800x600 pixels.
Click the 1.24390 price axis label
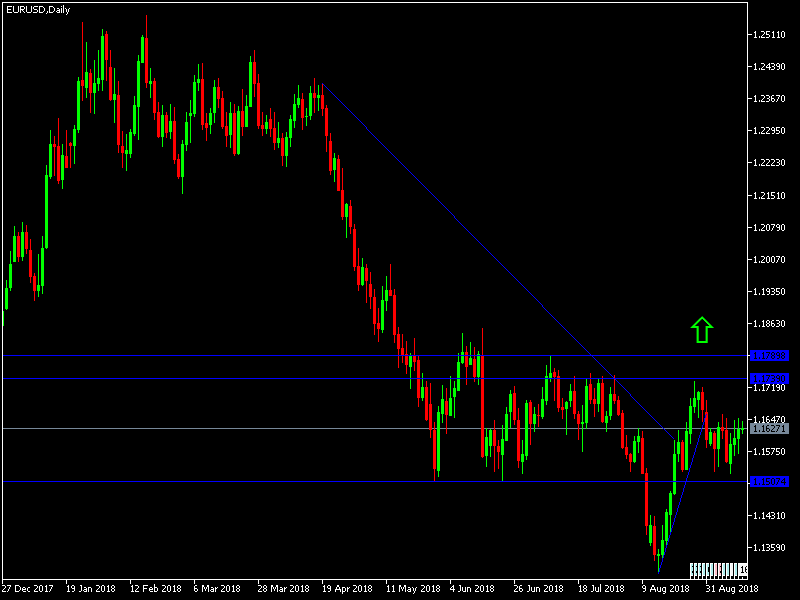pos(769,67)
